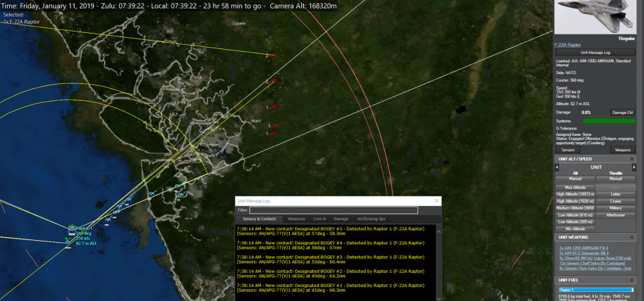644x301 pixels.
Task: Open the Damage Ctrl window
Action: pyautogui.click(x=622, y=112)
